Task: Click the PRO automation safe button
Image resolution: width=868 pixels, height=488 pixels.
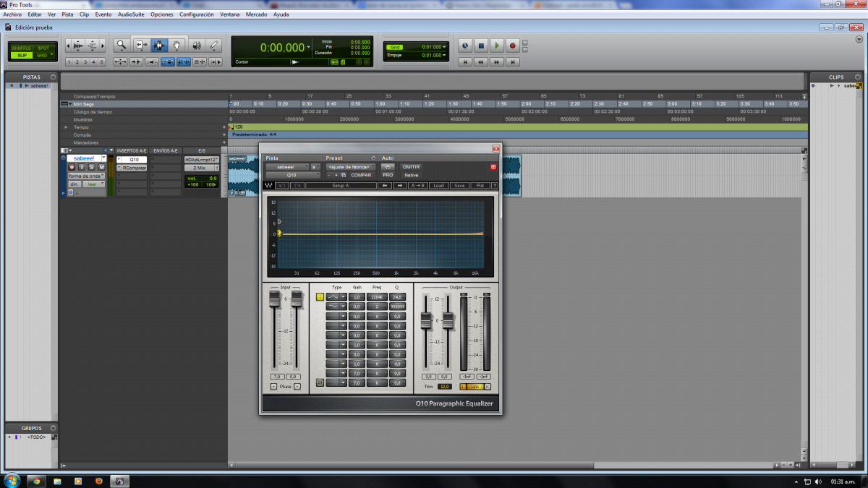Action: [388, 175]
